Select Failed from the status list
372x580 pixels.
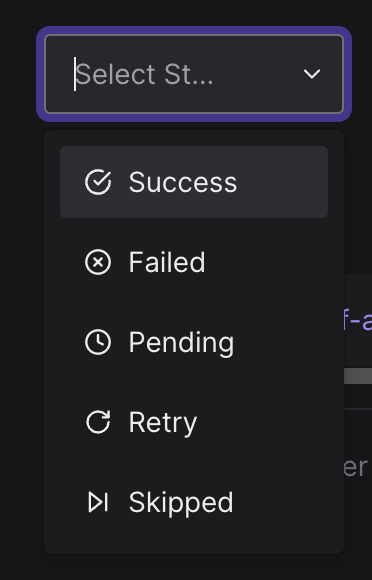point(194,262)
